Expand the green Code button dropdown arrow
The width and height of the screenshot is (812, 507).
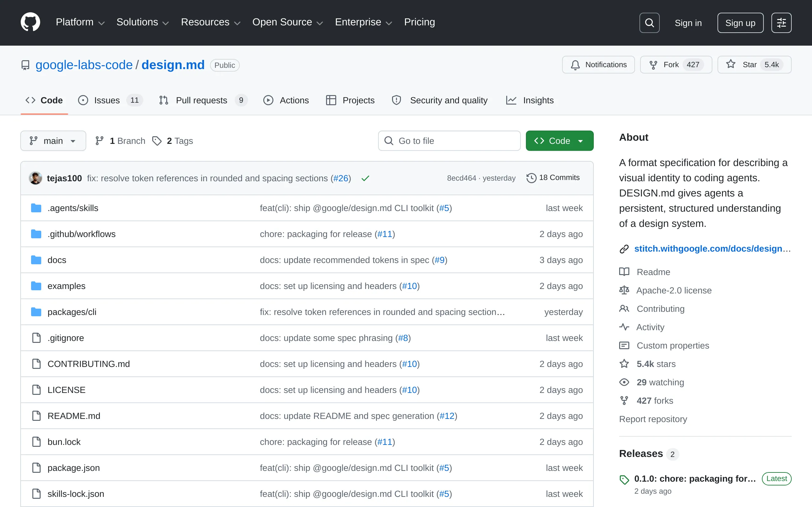pyautogui.click(x=581, y=140)
